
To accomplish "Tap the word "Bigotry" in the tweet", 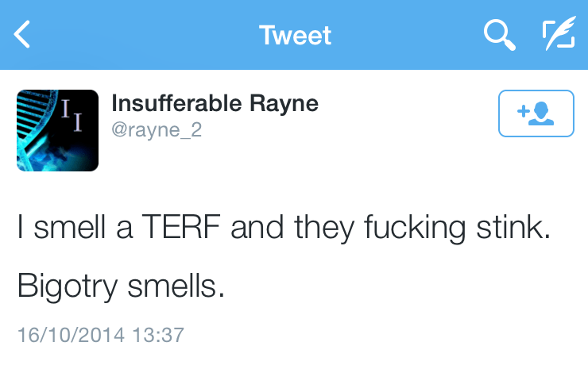I will coord(70,286).
